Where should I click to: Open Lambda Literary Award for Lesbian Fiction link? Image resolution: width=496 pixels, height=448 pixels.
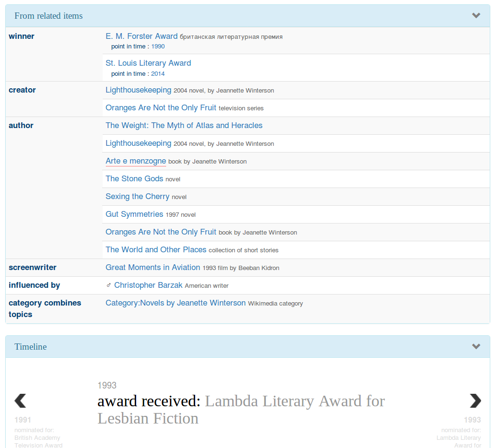241,410
